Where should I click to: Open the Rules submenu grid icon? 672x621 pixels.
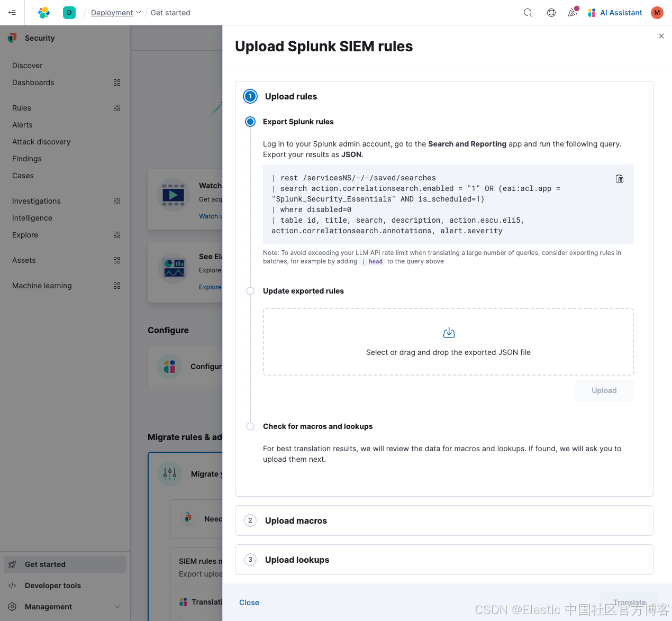tap(117, 108)
